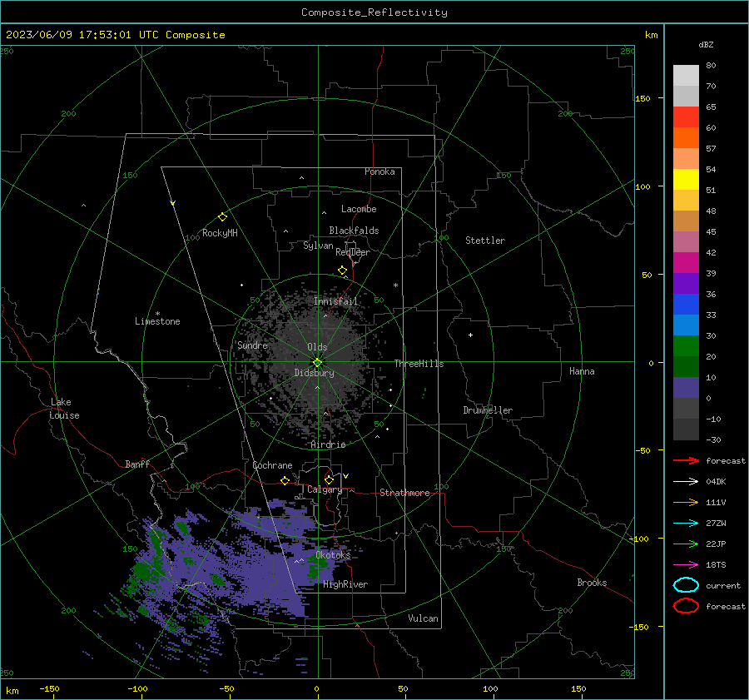Viewport: 749px width, 700px height.
Task: Click the Innisfail town label
Action: coord(335,301)
